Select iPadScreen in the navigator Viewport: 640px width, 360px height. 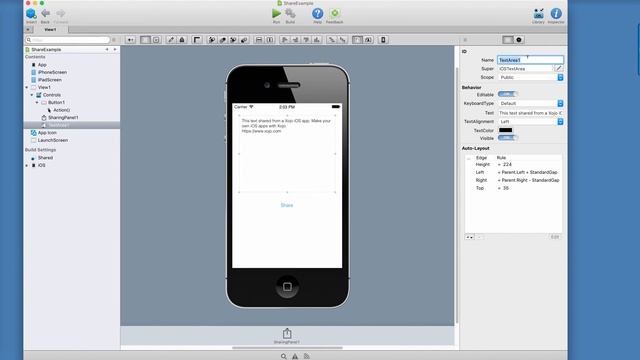coord(49,80)
